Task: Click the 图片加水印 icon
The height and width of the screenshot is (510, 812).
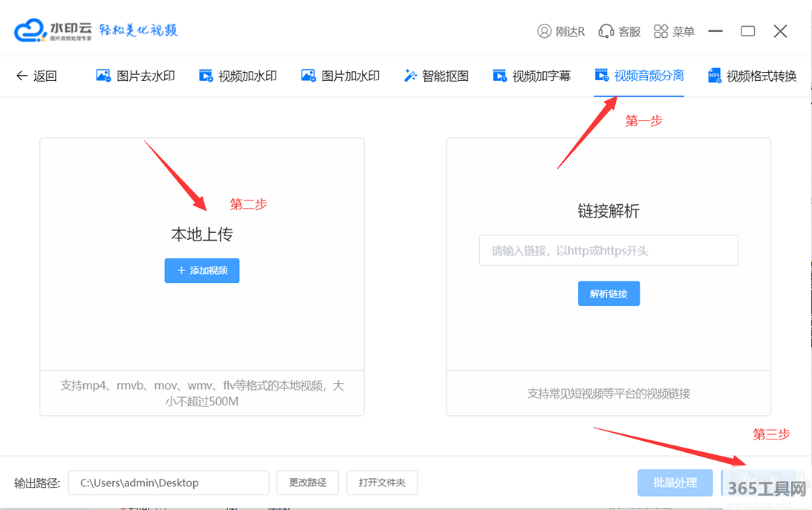Action: tap(308, 76)
